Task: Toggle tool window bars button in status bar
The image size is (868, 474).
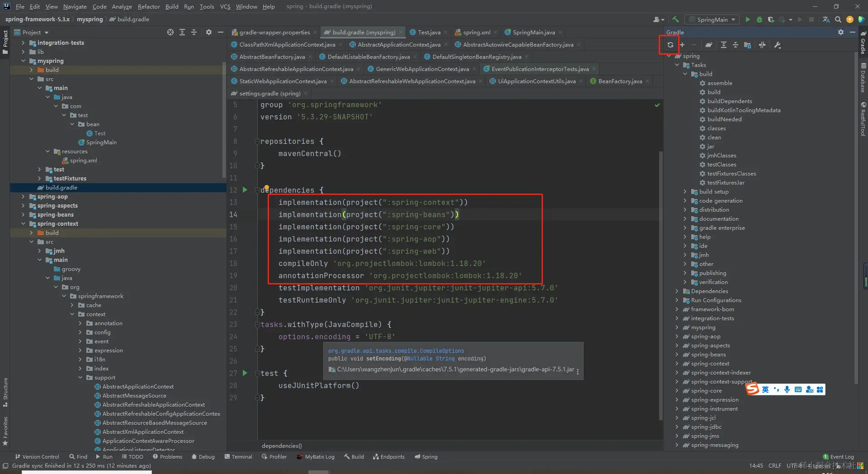Action: click(5, 465)
